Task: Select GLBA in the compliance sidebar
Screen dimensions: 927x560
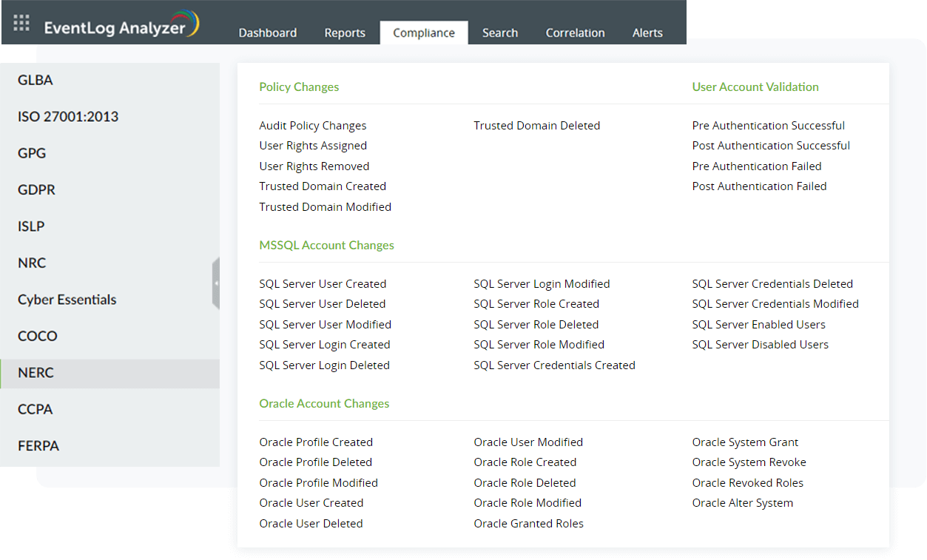Action: point(36,81)
